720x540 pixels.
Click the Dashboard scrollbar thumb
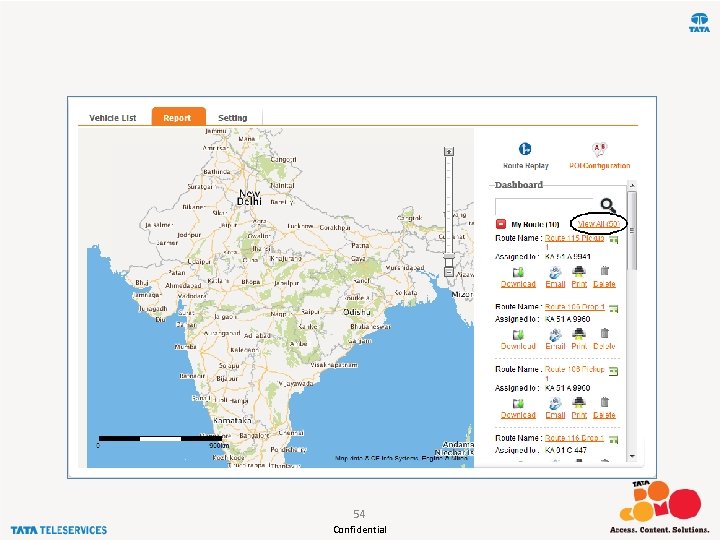(x=632, y=230)
